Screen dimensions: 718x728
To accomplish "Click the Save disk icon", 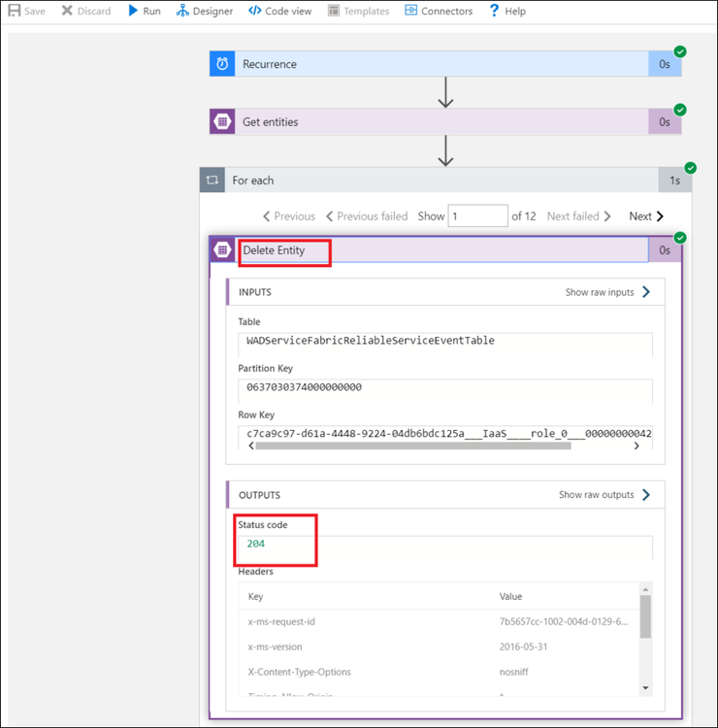I will (15, 11).
